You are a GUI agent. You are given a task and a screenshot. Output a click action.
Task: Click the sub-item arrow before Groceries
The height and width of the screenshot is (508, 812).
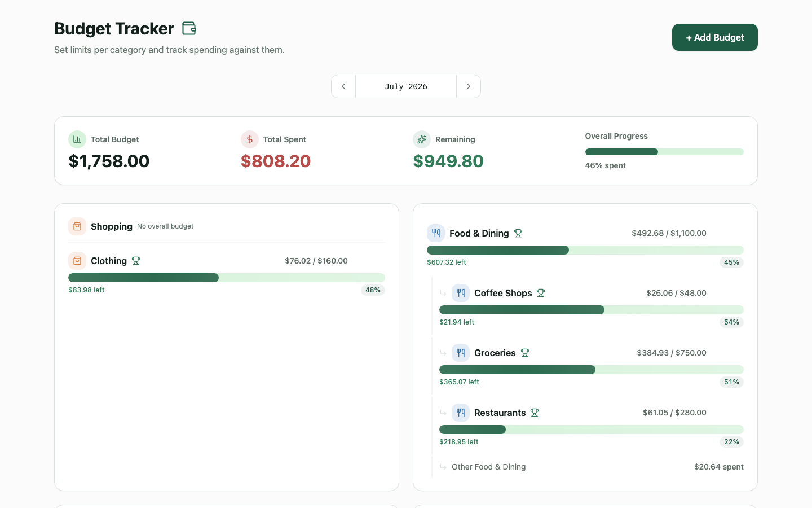pos(443,353)
